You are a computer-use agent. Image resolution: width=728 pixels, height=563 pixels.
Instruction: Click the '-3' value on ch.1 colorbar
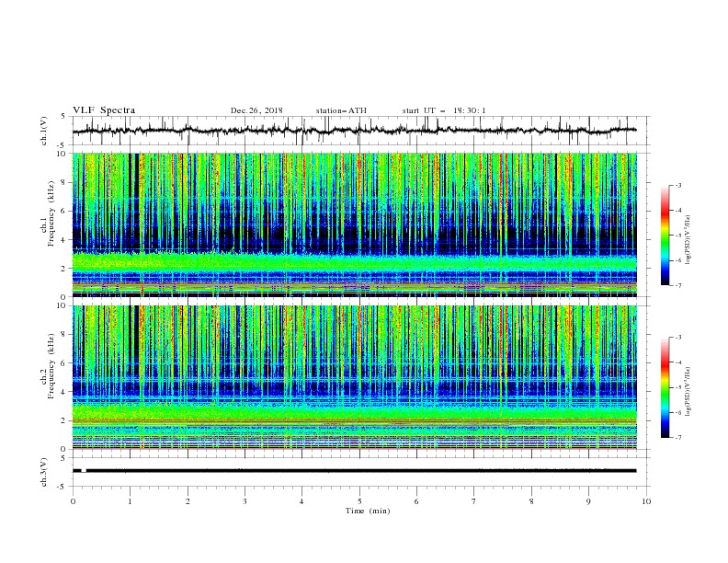[x=678, y=185]
